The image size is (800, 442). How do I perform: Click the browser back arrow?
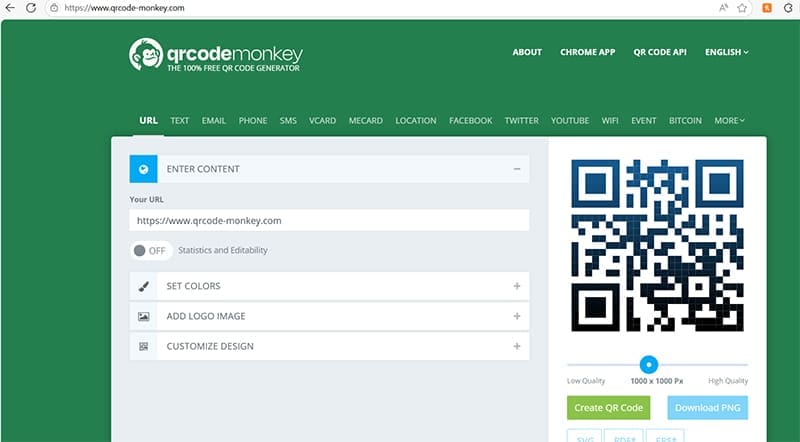pyautogui.click(x=10, y=8)
